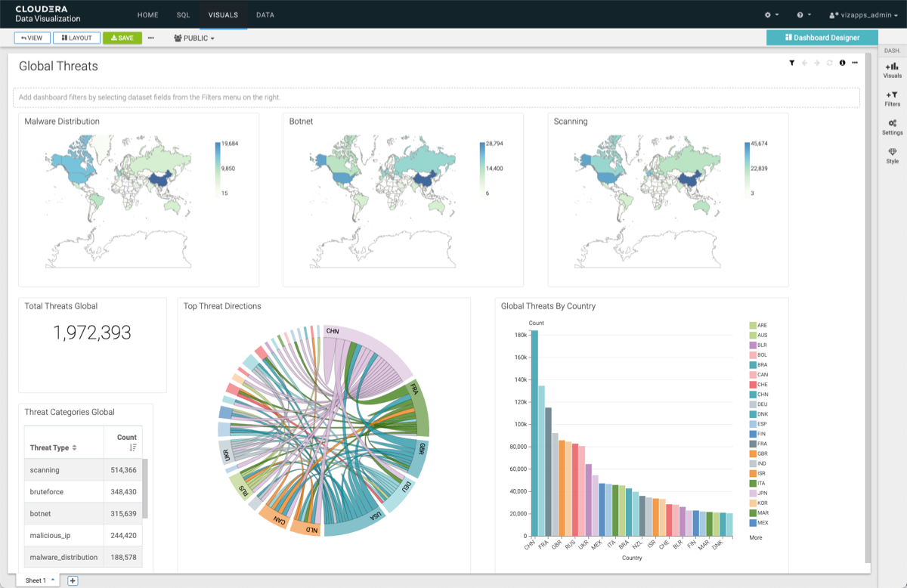Viewport: 907px width, 588px height.
Task: Expand the PUBLIC workspace dropdown
Action: click(194, 38)
